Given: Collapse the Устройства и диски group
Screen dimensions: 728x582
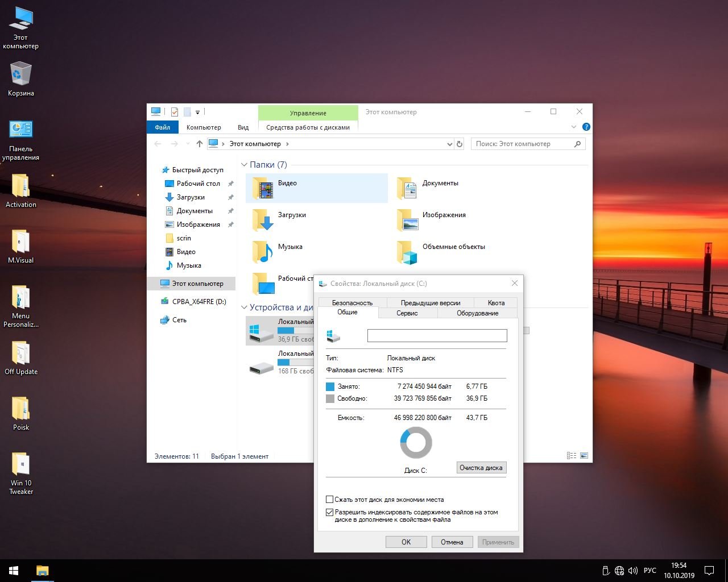Looking at the screenshot, I should tap(245, 307).
